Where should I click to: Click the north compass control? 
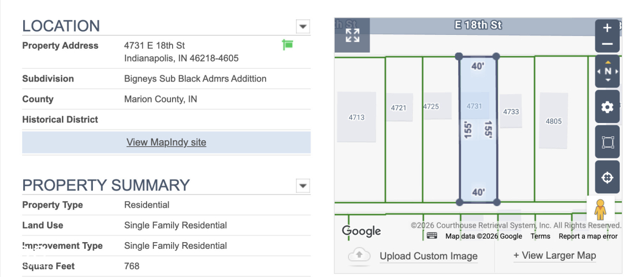(607, 71)
